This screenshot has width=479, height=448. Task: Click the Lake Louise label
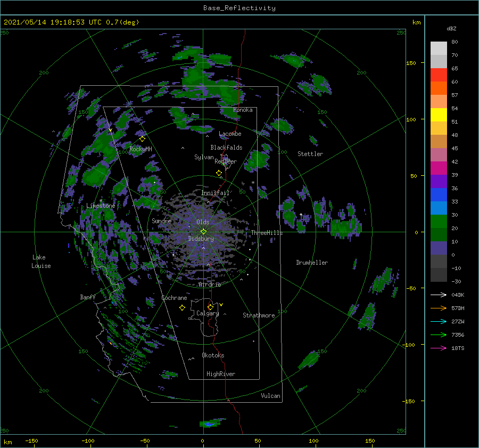pyautogui.click(x=41, y=262)
